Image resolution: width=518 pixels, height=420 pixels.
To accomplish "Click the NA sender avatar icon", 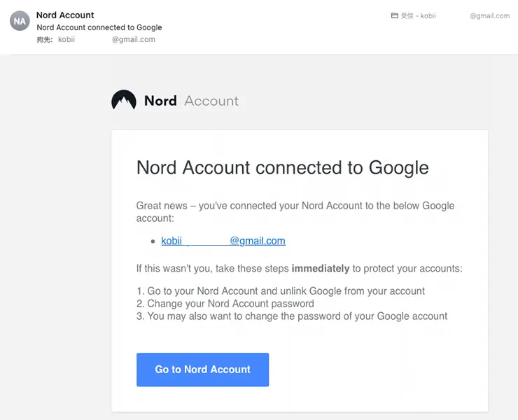I will [20, 21].
